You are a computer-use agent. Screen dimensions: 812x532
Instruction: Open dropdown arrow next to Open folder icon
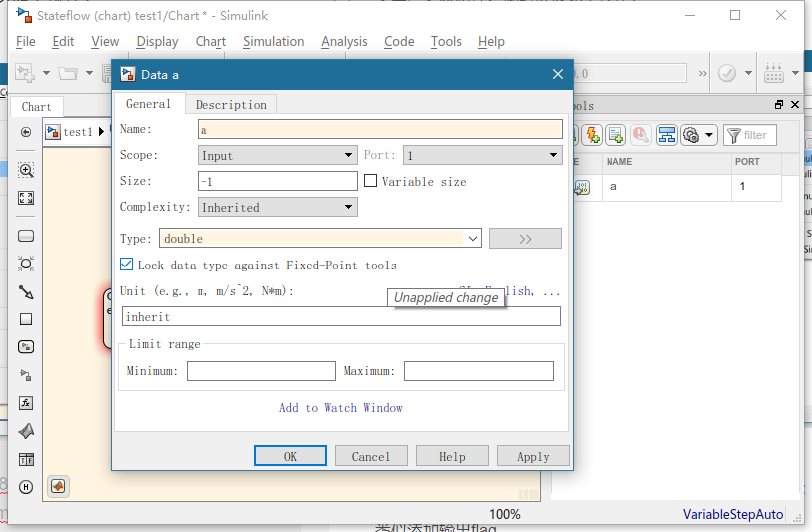point(89,73)
